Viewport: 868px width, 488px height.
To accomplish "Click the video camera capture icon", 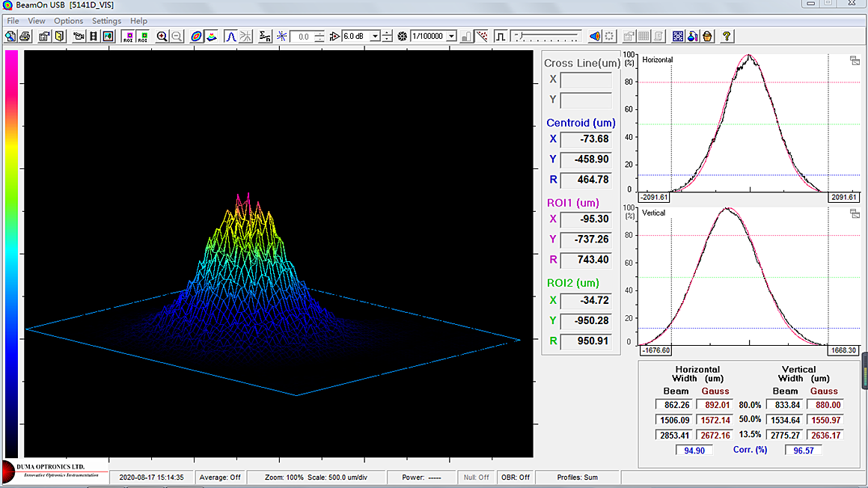I will coord(78,36).
